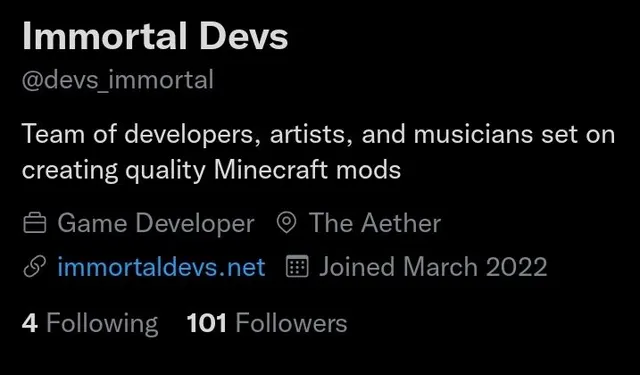This screenshot has width=640, height=375.
Task: Select the Game Developer category label
Action: 156,224
